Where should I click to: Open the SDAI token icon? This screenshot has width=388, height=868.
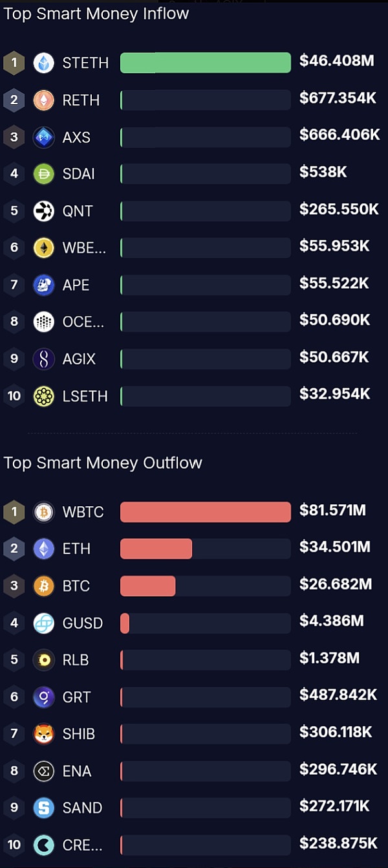(44, 173)
